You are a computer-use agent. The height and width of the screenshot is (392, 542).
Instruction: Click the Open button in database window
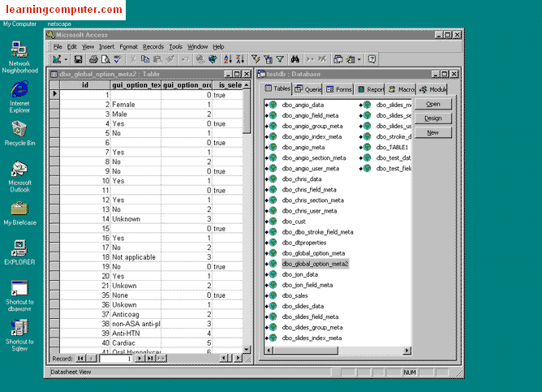[x=433, y=104]
